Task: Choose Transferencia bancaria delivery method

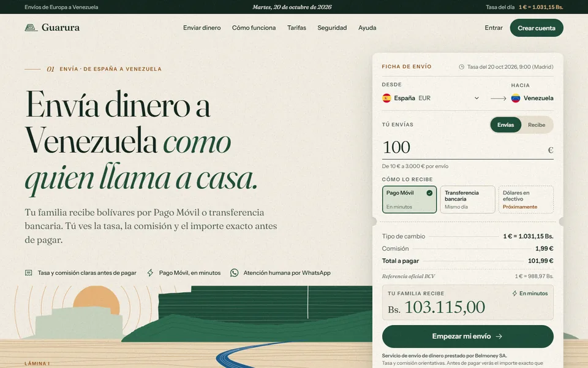Action: (x=467, y=199)
